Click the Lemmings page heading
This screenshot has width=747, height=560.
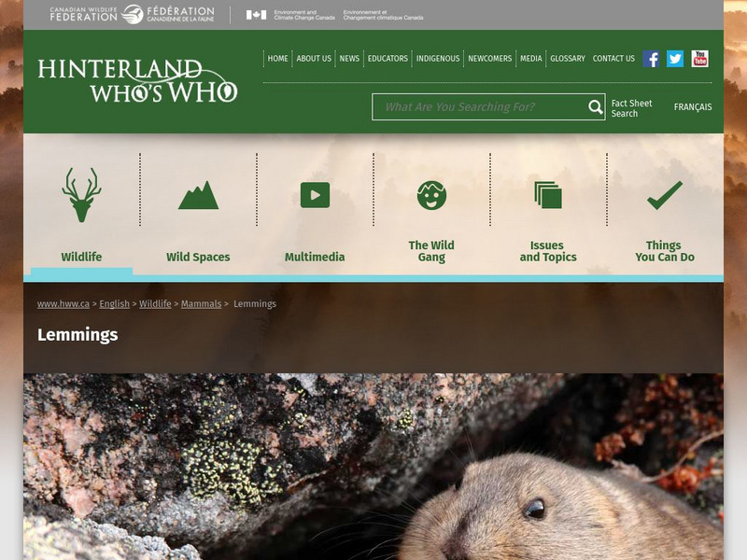78,335
